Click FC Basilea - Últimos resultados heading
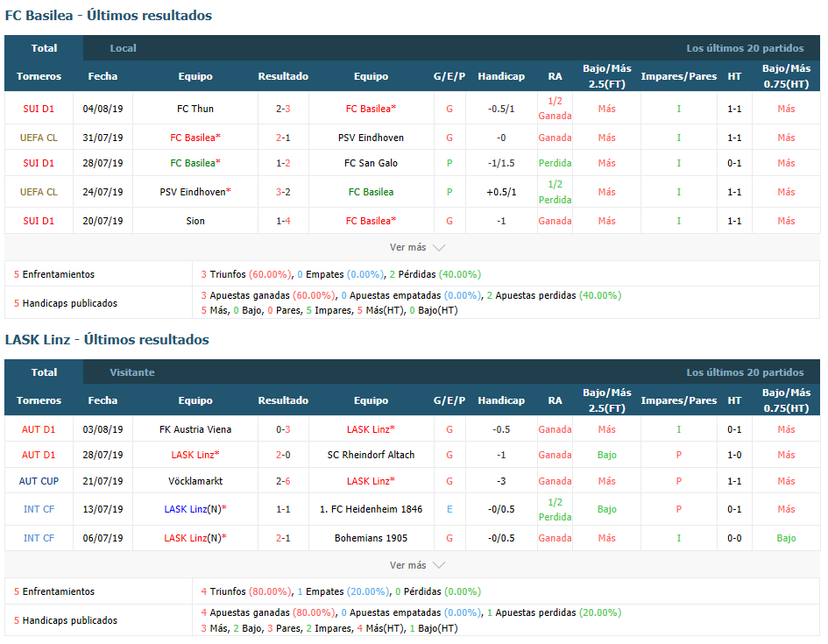The width and height of the screenshot is (828, 644). [109, 15]
